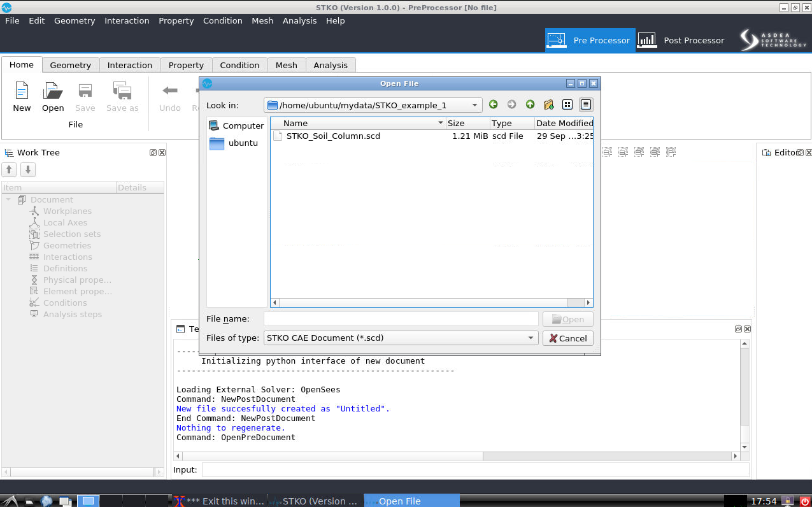The height and width of the screenshot is (507, 812).
Task: Close the Work Tree panel
Action: point(162,153)
